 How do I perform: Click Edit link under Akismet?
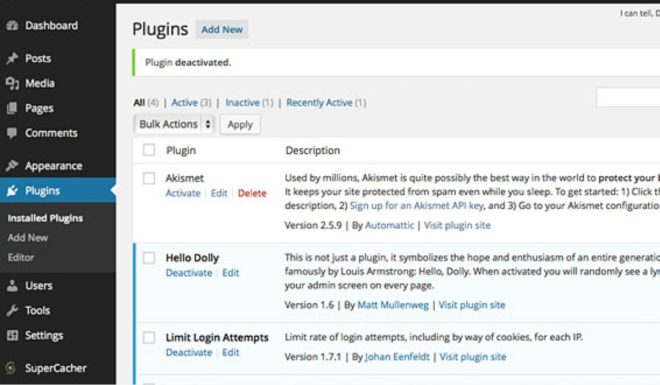pyautogui.click(x=219, y=193)
